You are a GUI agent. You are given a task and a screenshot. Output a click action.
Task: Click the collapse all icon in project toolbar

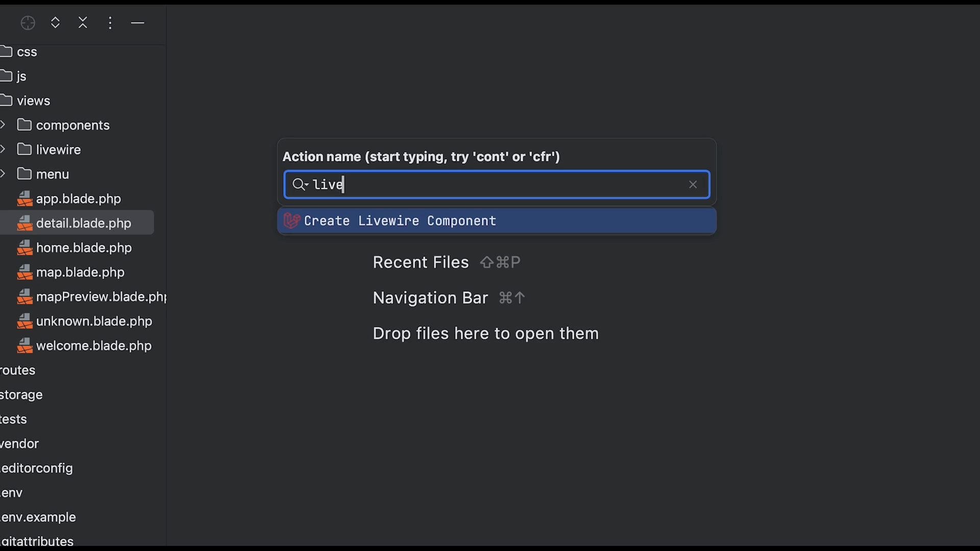[x=83, y=23]
